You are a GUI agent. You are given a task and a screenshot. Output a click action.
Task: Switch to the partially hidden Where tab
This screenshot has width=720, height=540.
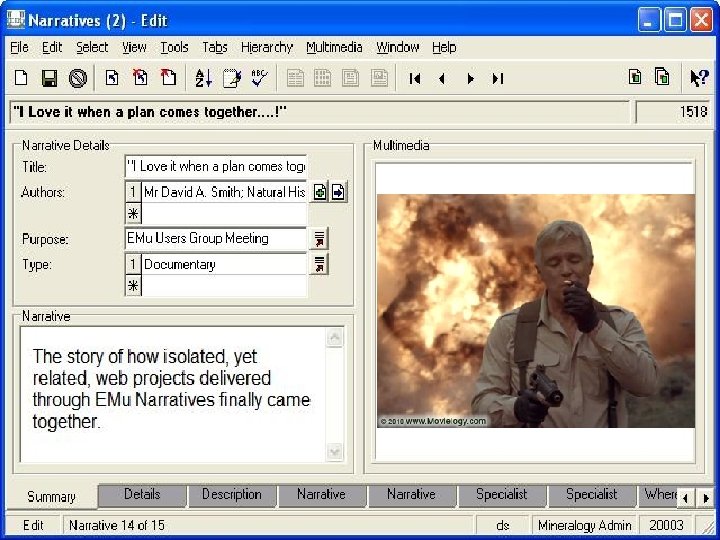click(658, 495)
